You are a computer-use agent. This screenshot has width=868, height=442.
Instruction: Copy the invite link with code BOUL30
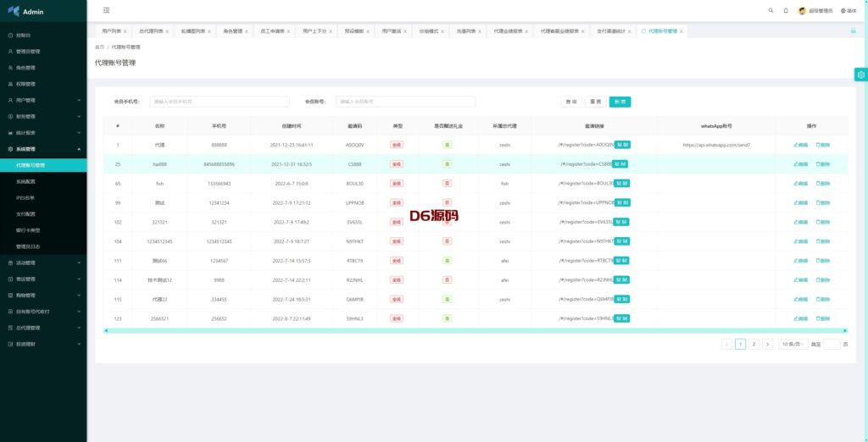622,184
